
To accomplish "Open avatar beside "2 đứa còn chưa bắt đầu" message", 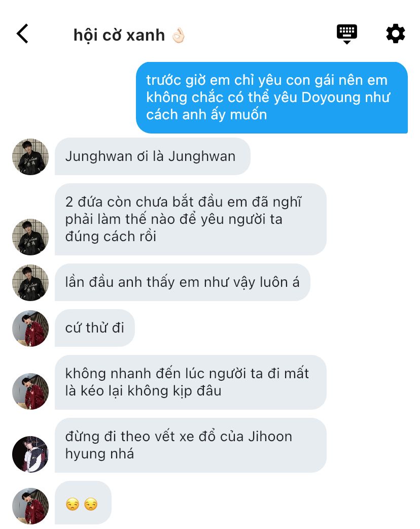I will coord(30,237).
